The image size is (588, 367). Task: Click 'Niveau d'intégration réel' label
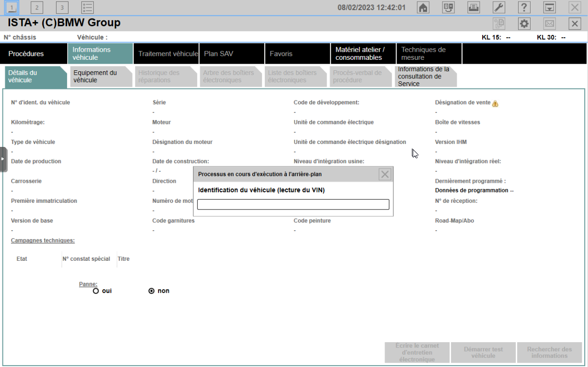click(x=468, y=161)
